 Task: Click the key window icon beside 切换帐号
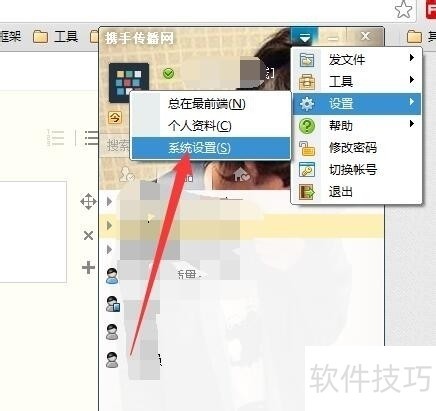pos(307,170)
